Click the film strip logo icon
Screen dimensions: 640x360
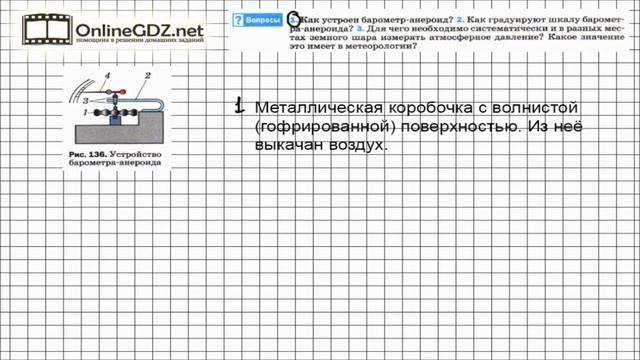click(47, 29)
